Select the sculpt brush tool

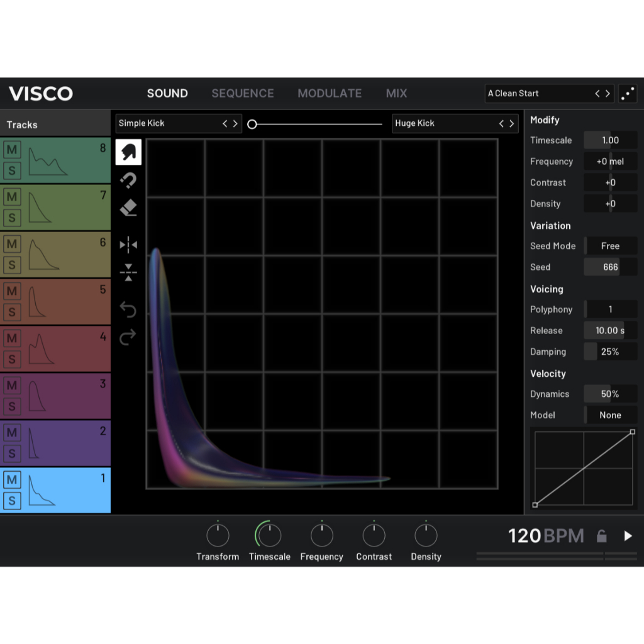pyautogui.click(x=128, y=152)
